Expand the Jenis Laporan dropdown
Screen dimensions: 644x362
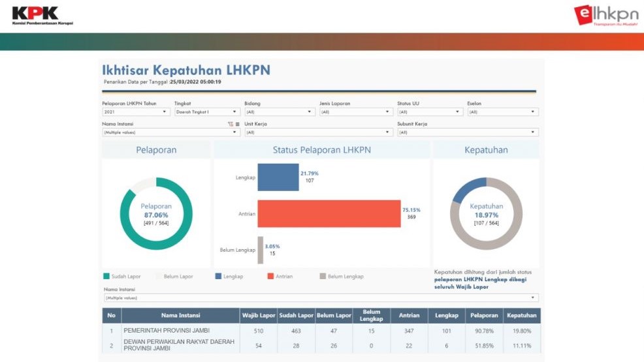pyautogui.click(x=356, y=112)
